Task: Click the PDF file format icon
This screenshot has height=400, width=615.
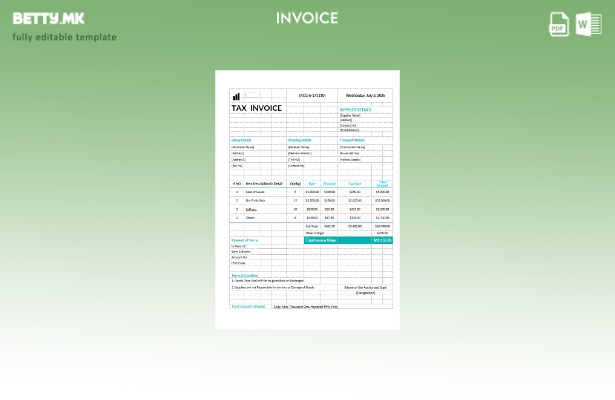Action: (x=559, y=24)
